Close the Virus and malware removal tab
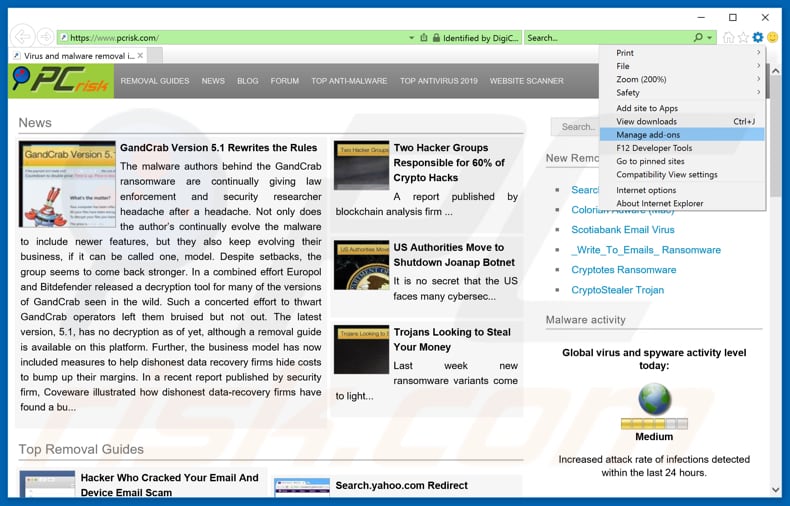 pos(140,55)
